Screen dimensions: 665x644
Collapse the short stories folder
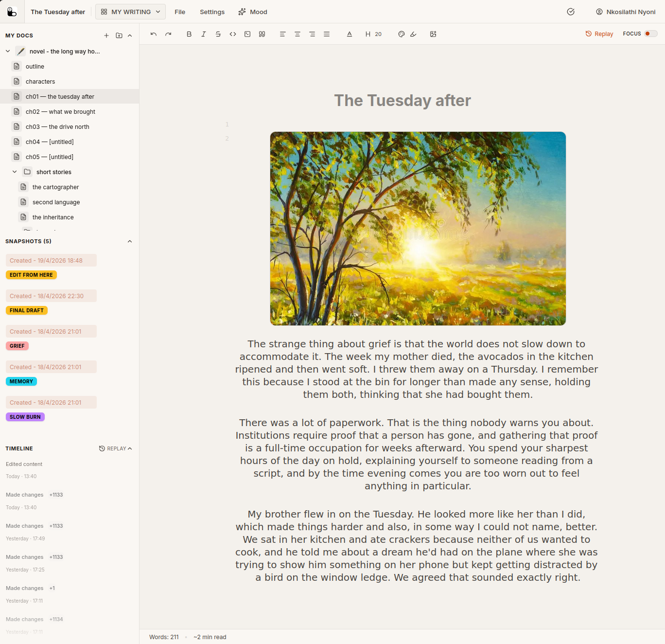coord(15,172)
